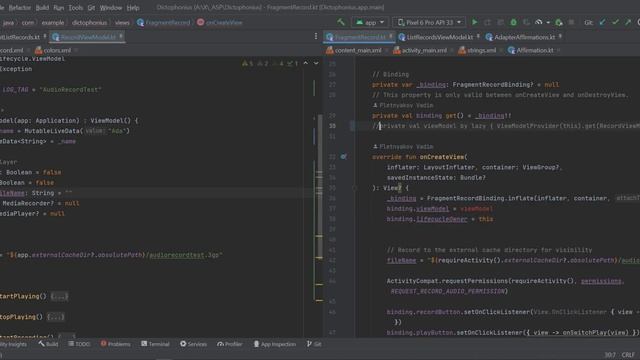Click the Make Project hammer icon

click(x=341, y=22)
